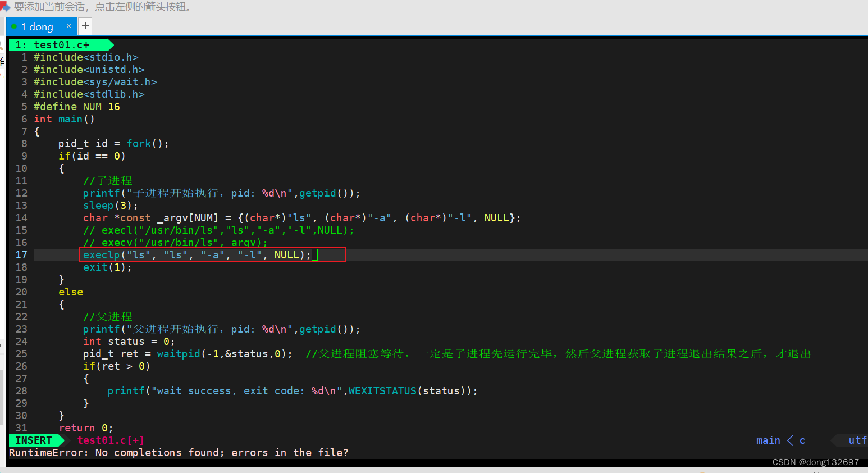Click line number 17 in the gutter
The height and width of the screenshot is (473, 868).
(x=21, y=255)
